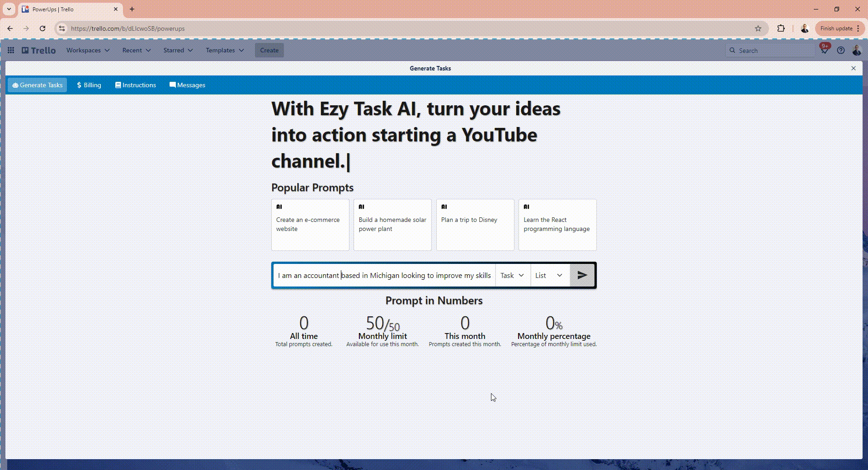
Task: Expand the Templates menu
Action: 225,50
